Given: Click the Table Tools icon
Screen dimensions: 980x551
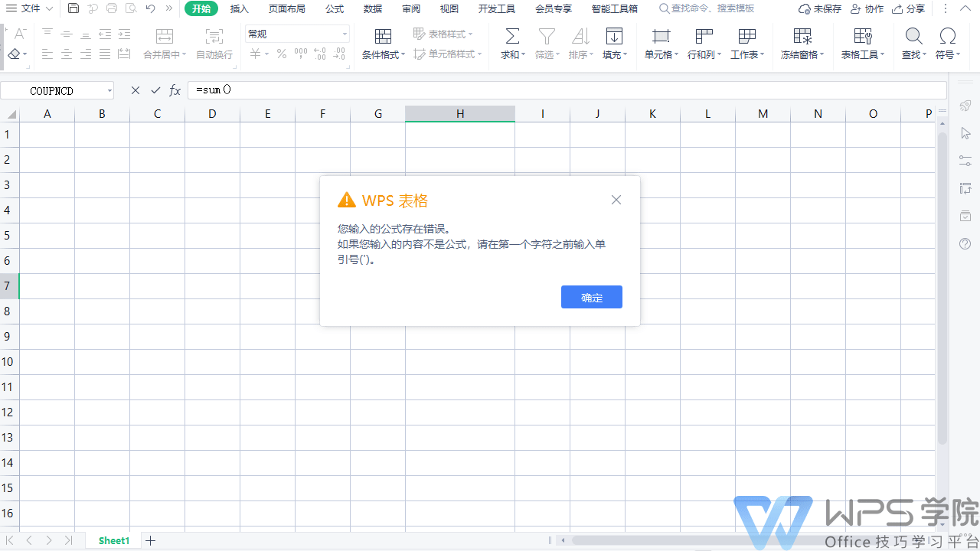Looking at the screenshot, I should point(863,36).
